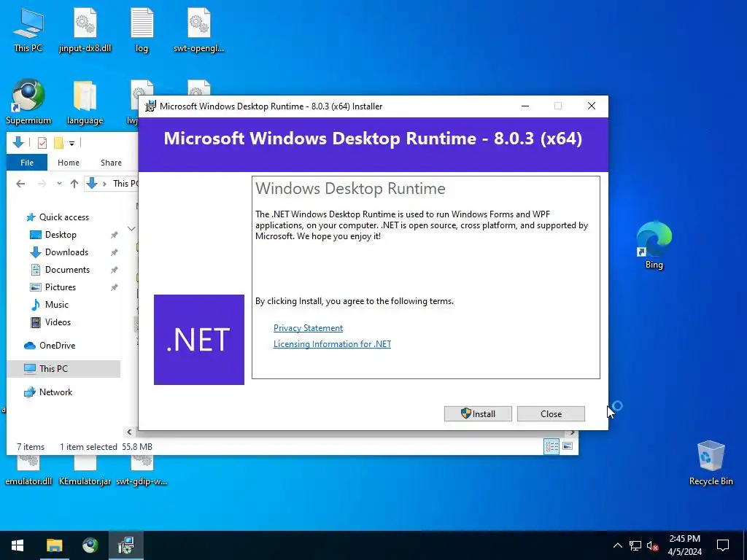This screenshot has width=747, height=560.
Task: Open This PC desktop icon
Action: (x=28, y=29)
